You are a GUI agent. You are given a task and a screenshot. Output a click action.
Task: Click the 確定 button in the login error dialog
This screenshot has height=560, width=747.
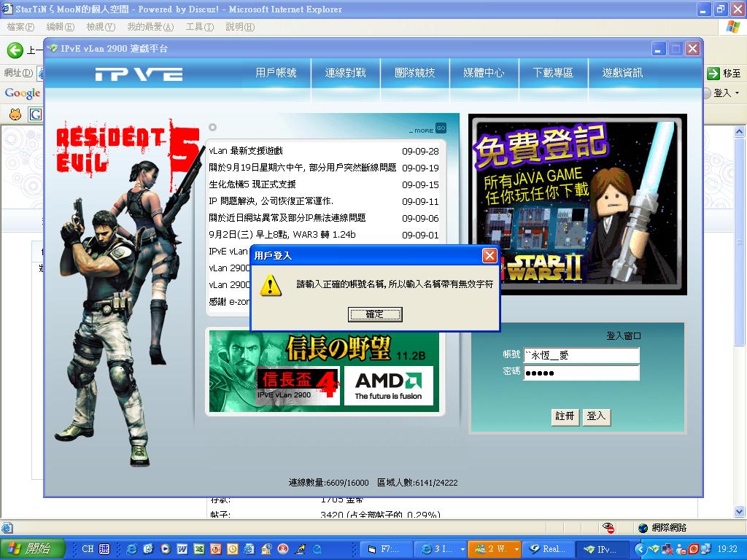tap(375, 314)
